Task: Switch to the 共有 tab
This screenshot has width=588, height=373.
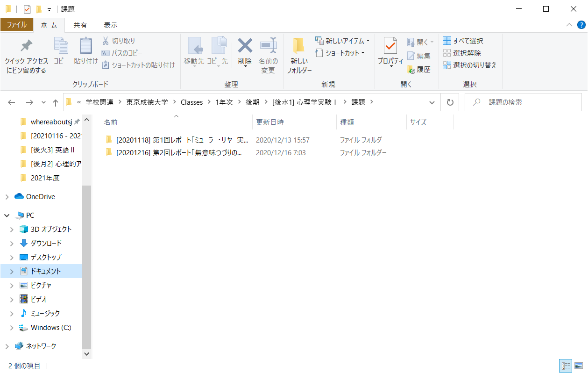Action: 80,25
